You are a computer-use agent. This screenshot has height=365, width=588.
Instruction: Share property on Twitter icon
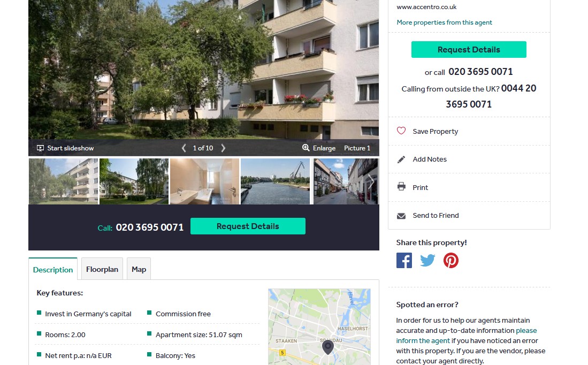(427, 260)
